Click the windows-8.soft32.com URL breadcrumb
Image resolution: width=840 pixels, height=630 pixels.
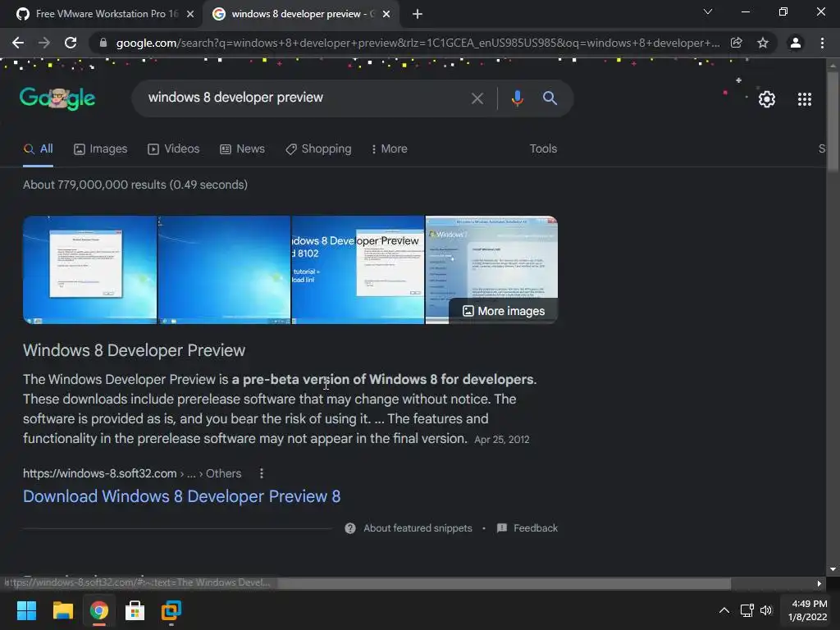click(x=132, y=473)
